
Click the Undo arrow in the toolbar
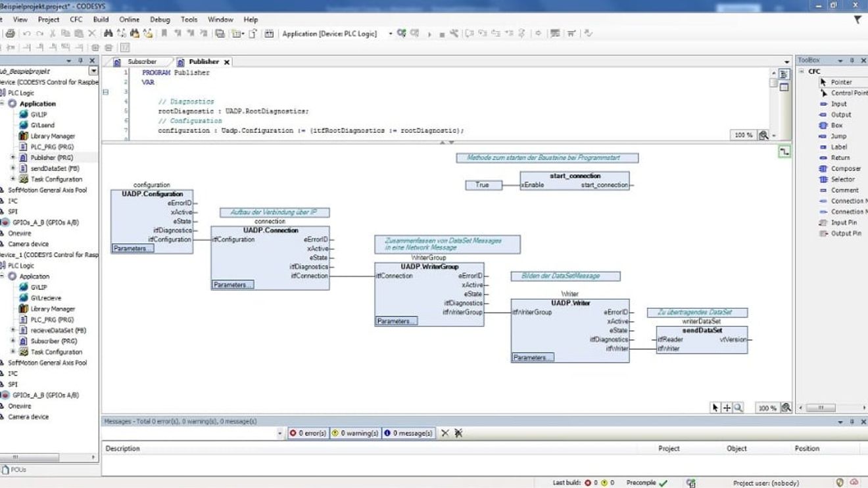coord(27,34)
